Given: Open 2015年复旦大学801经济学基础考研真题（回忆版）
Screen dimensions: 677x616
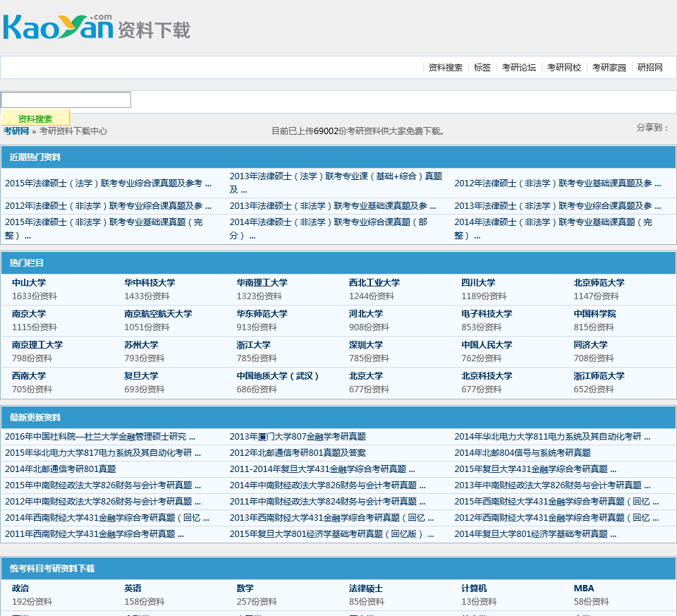Looking at the screenshot, I should 331,534.
